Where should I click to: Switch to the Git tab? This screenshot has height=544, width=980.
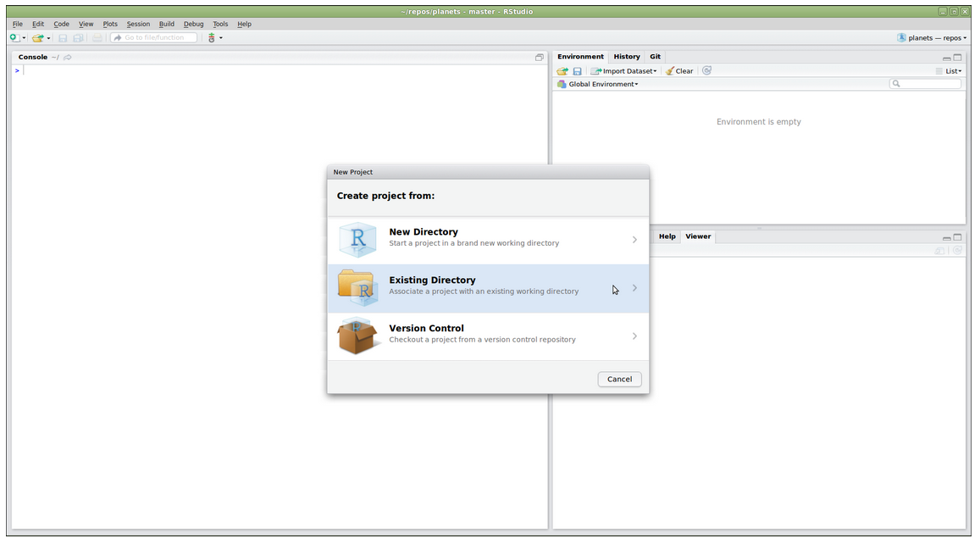pyautogui.click(x=655, y=57)
